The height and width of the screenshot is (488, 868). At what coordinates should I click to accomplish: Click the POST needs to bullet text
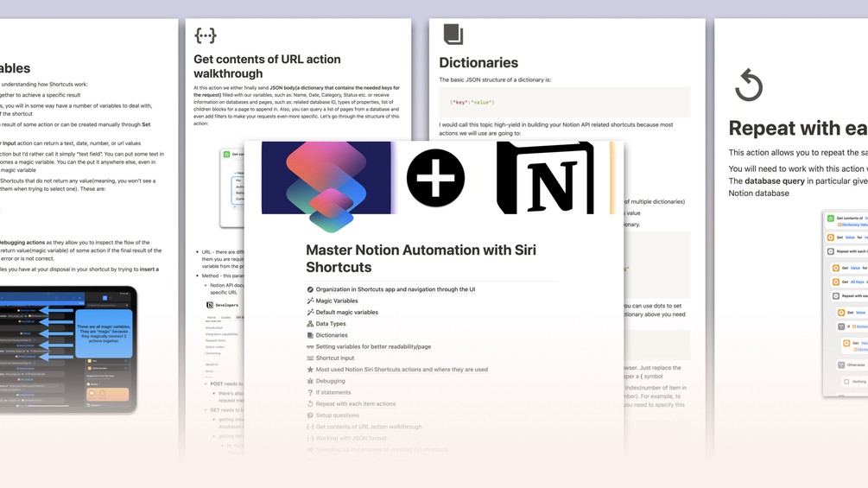pyautogui.click(x=226, y=383)
